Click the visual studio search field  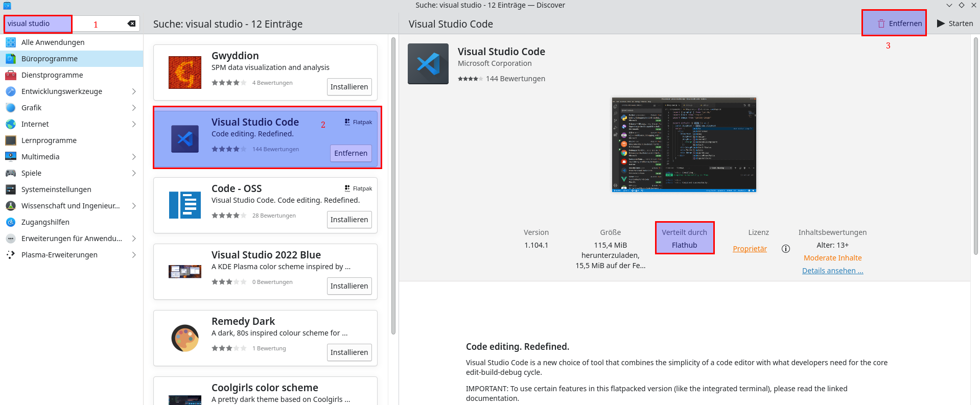(x=38, y=23)
